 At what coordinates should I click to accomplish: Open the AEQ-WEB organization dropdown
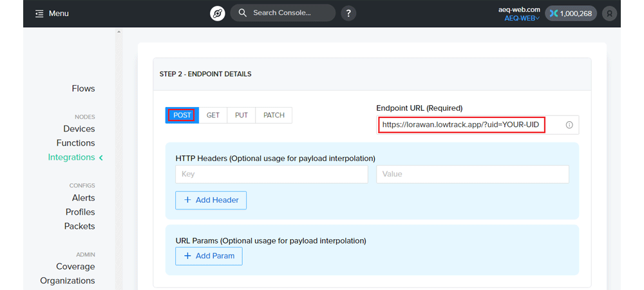(x=522, y=18)
